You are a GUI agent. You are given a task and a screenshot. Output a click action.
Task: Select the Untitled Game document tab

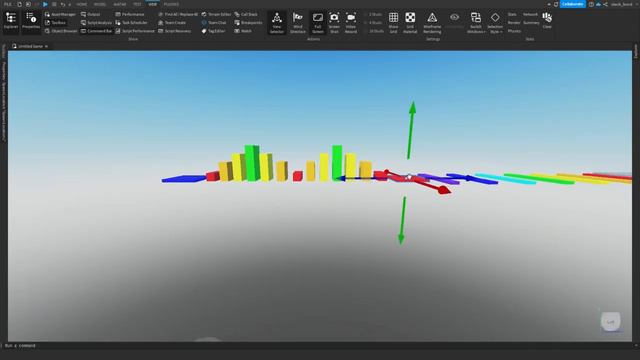point(30,46)
